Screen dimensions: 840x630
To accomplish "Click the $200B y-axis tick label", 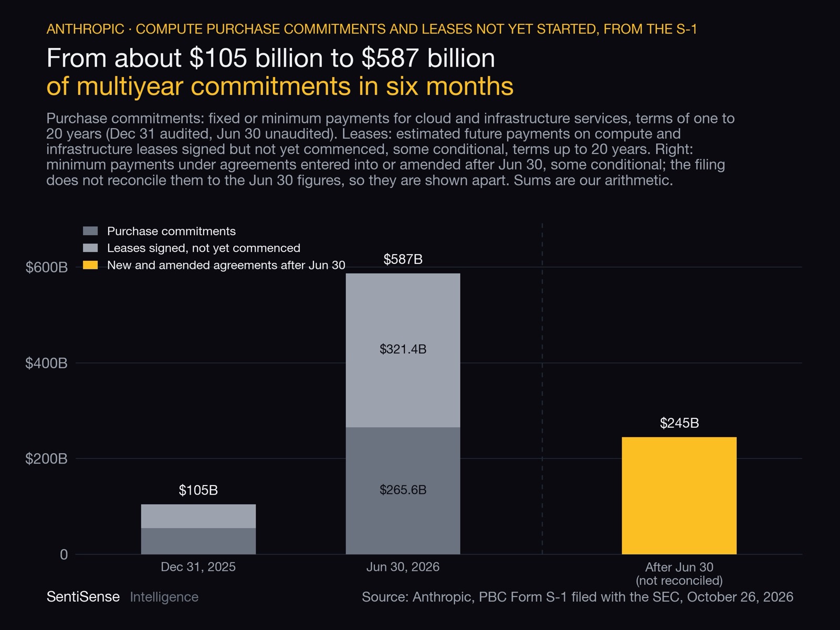I will tap(47, 459).
